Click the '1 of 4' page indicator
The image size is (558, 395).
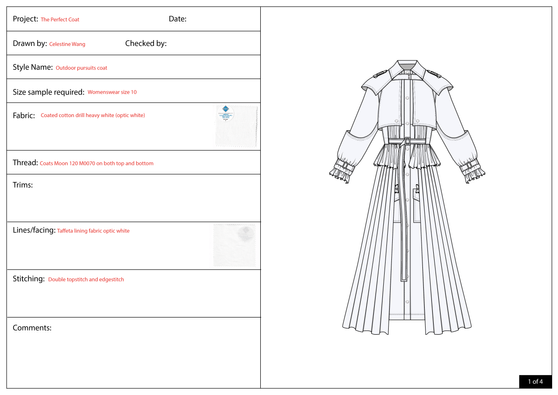tap(535, 381)
